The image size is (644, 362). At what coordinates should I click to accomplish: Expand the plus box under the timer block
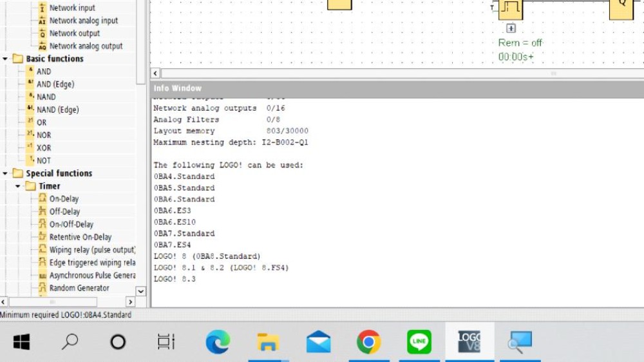point(511,28)
